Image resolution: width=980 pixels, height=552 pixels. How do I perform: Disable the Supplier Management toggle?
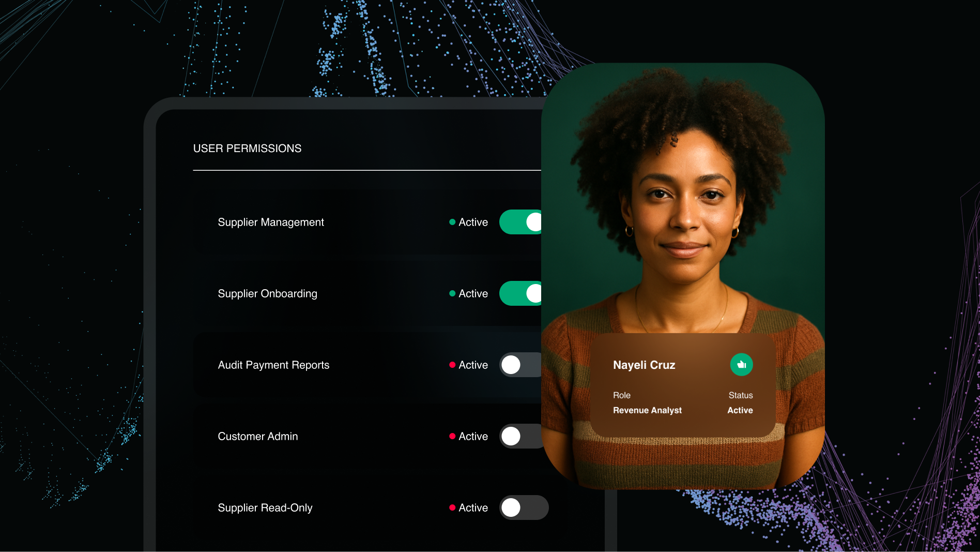(520, 222)
